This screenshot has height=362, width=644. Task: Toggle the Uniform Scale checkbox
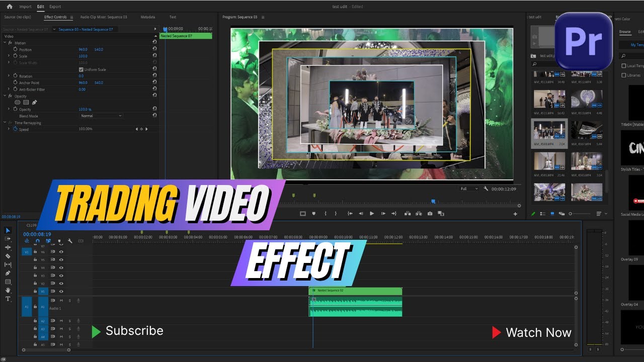81,69
